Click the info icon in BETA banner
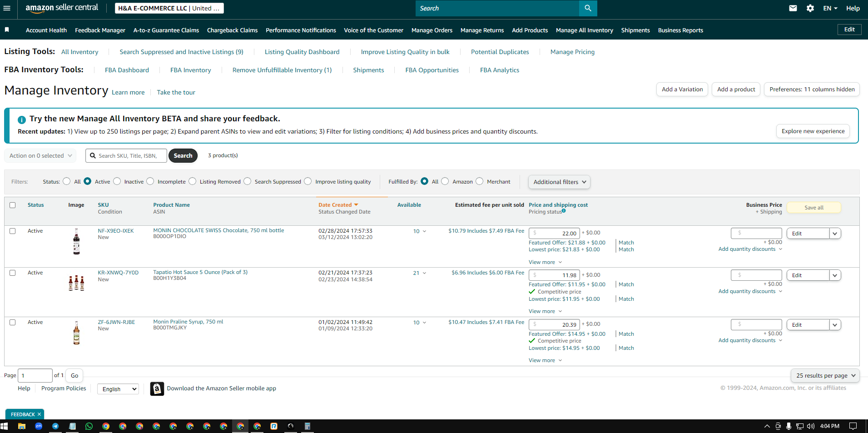Image resolution: width=868 pixels, height=433 pixels. click(x=22, y=120)
